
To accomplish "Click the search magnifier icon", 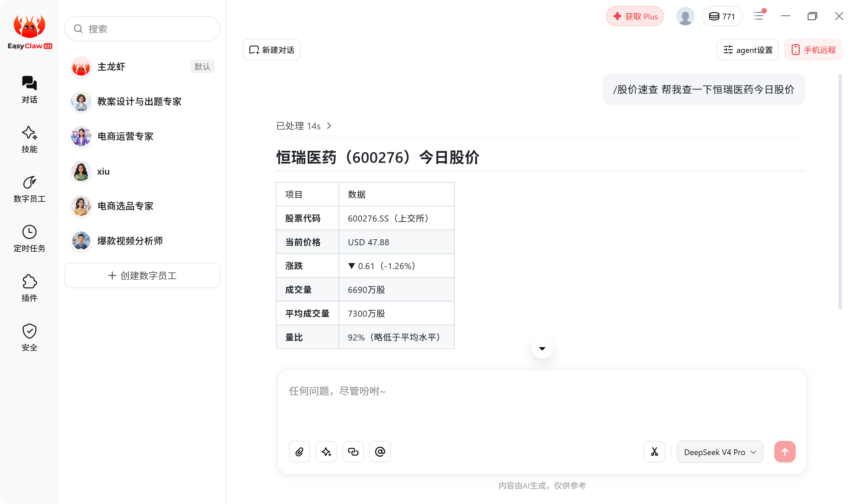I will click(x=78, y=28).
